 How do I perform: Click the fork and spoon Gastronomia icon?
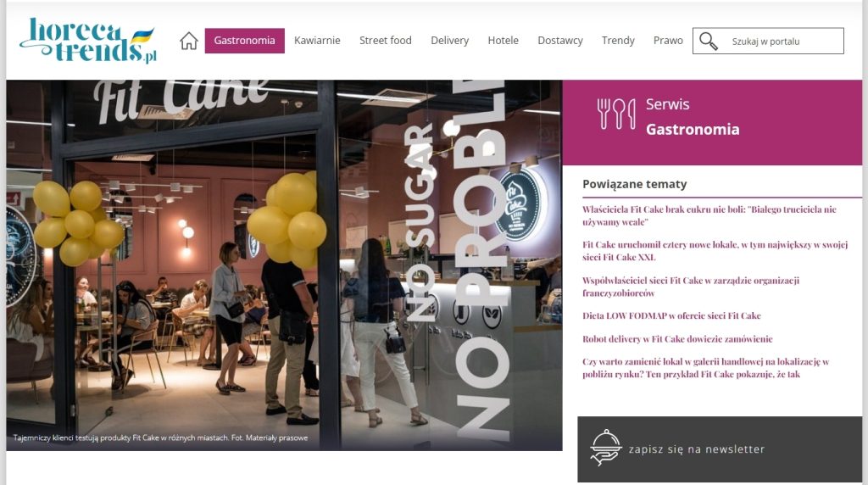click(x=616, y=114)
